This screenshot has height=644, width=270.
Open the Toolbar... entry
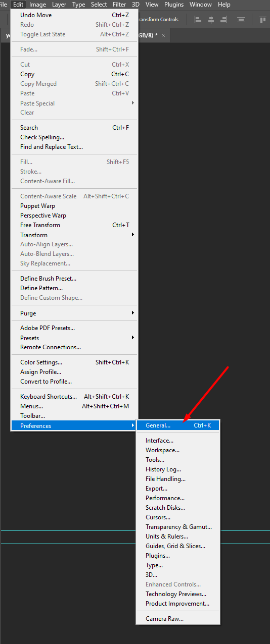(x=74, y=416)
